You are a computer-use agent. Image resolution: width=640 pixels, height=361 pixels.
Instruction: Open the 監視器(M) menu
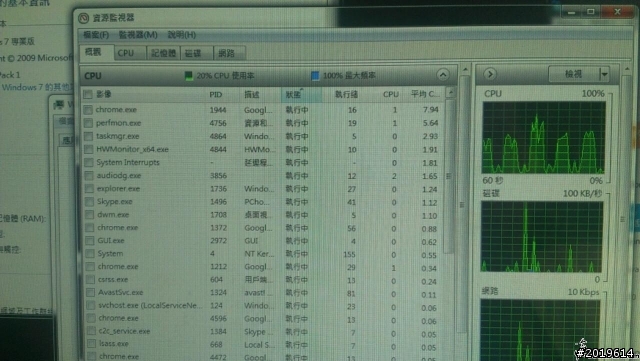(138, 35)
